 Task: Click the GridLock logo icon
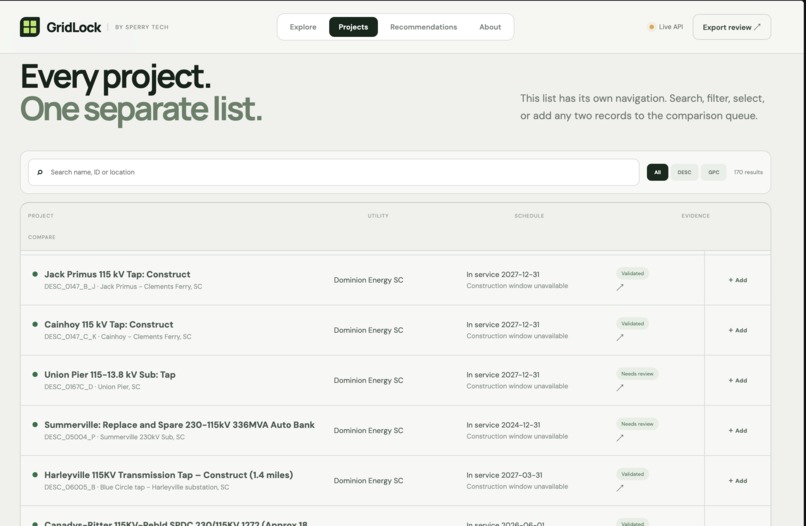30,27
